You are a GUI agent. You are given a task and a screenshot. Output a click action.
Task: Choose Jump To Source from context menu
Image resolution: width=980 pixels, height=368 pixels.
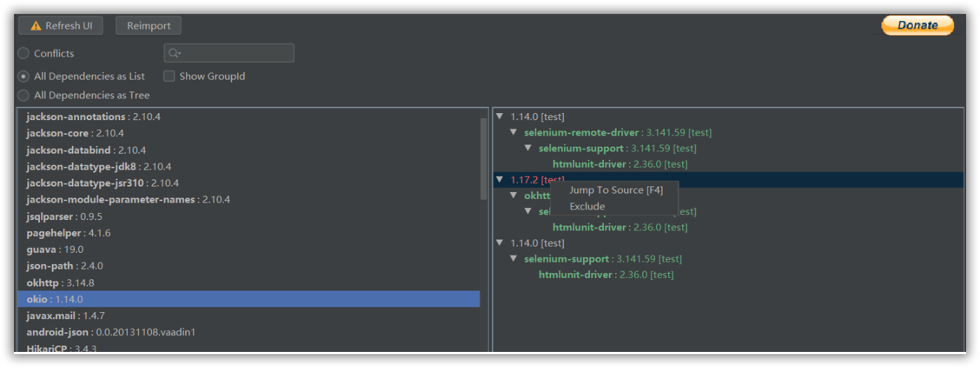616,190
